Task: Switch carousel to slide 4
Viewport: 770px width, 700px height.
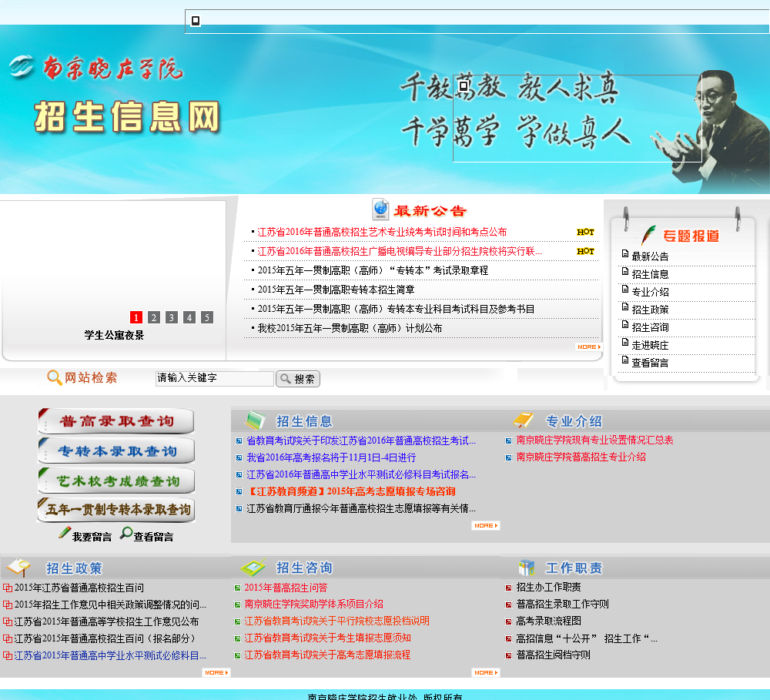Action: click(189, 317)
